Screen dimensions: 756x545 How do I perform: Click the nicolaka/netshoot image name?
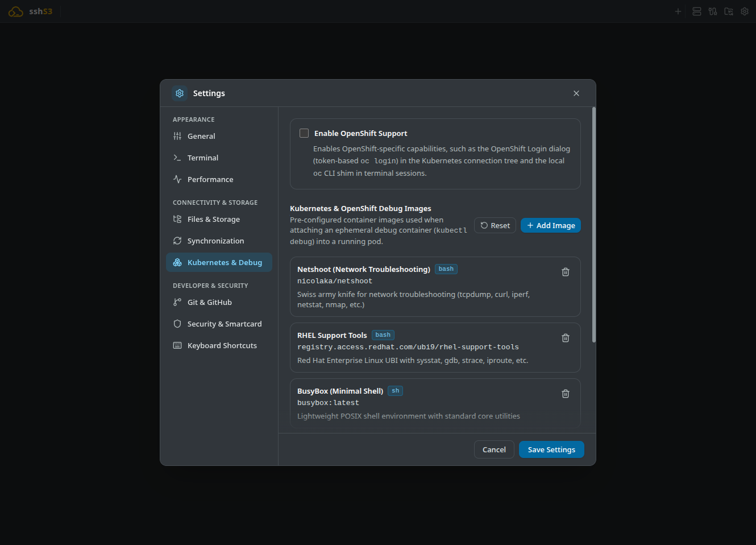tap(335, 281)
